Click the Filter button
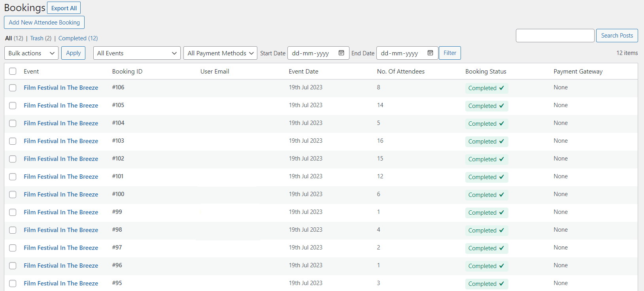 pyautogui.click(x=449, y=53)
